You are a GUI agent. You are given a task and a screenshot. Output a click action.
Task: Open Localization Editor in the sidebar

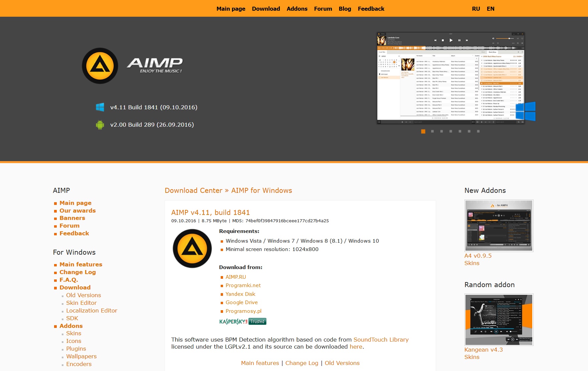point(91,311)
